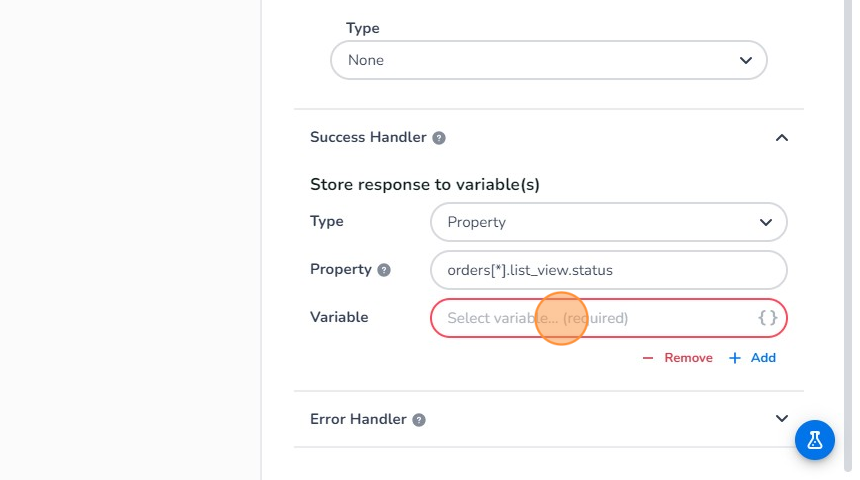Screen dimensions: 860x480
Task: Click the minus icon beside Remove
Action: [x=648, y=358]
